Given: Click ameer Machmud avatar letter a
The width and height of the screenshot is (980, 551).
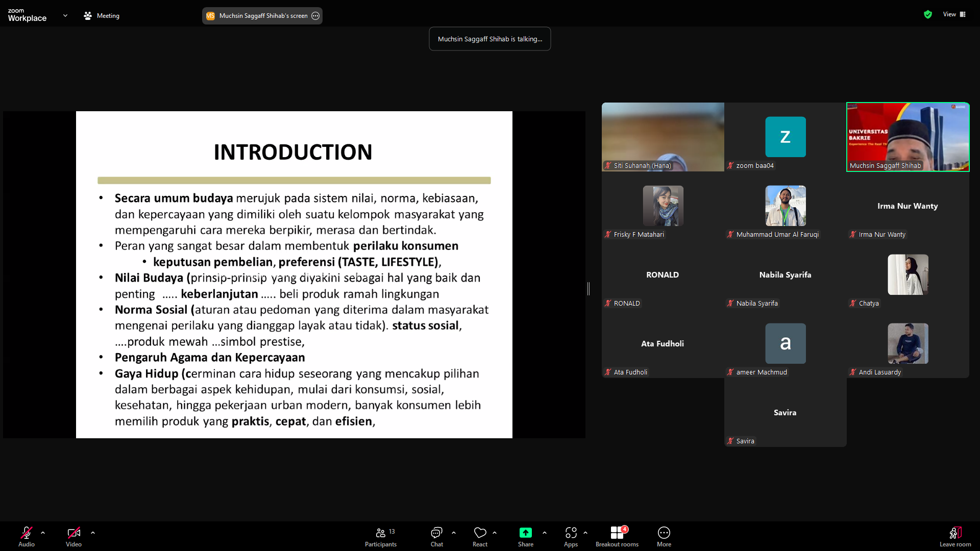Looking at the screenshot, I should (x=785, y=343).
